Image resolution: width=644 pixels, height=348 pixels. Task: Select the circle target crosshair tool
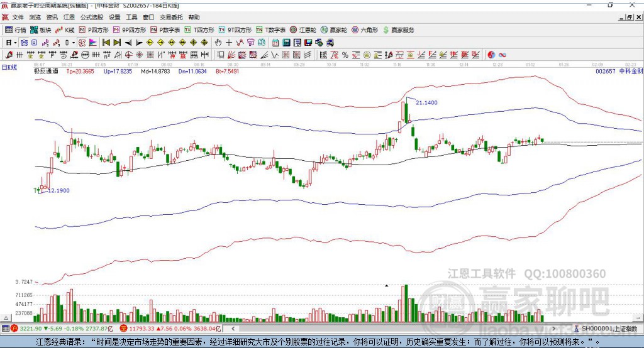coord(128,55)
